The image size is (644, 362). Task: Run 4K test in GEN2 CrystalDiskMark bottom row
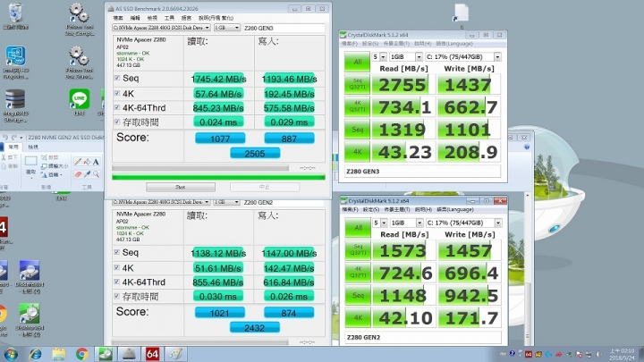[358, 317]
